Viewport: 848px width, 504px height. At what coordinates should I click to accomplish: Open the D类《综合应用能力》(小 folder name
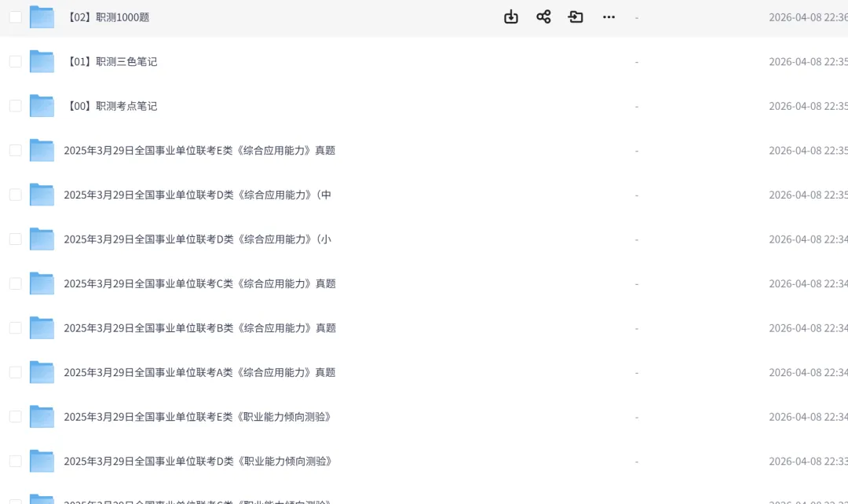(x=196, y=239)
